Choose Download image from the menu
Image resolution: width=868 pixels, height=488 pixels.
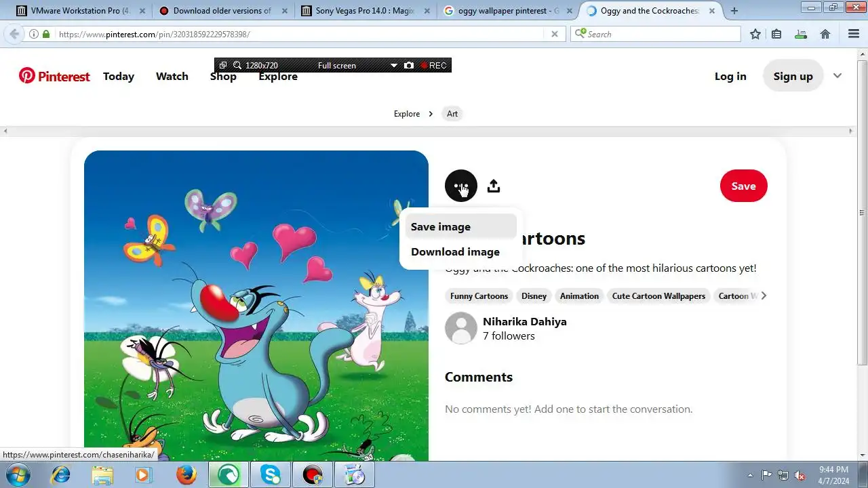[460, 252]
